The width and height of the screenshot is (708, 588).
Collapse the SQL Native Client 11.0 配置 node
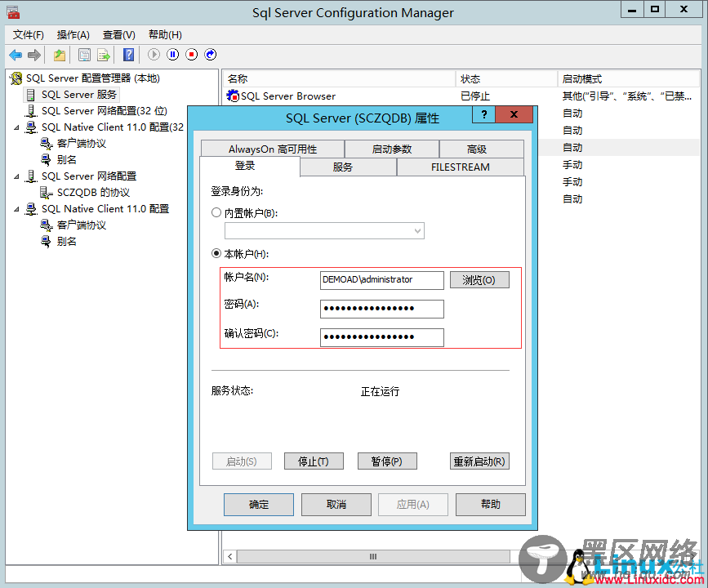[16, 209]
